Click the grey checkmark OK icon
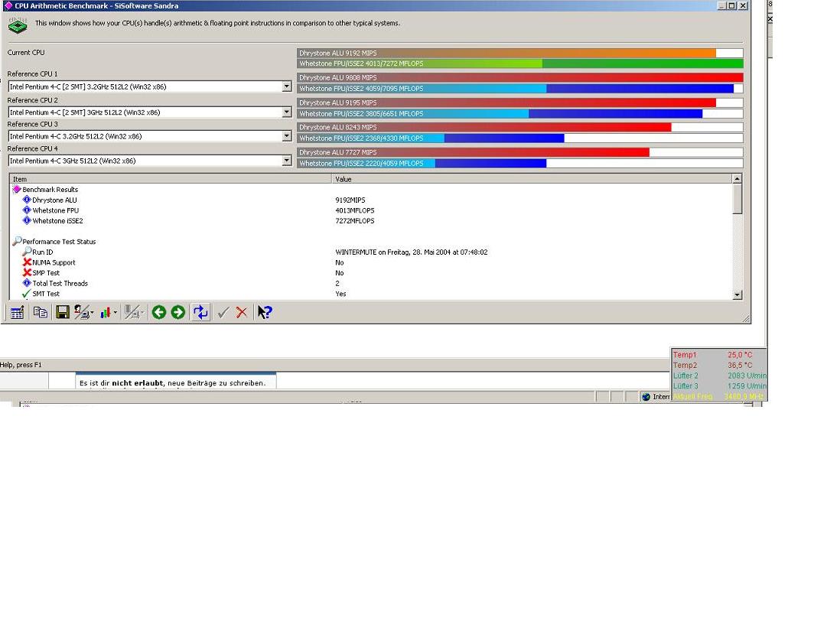 tap(223, 312)
